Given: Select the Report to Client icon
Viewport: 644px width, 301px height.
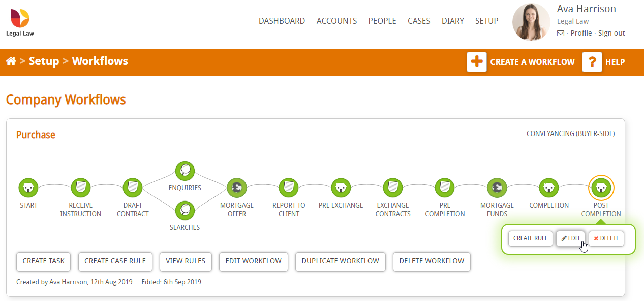Looking at the screenshot, I should coord(288,187).
